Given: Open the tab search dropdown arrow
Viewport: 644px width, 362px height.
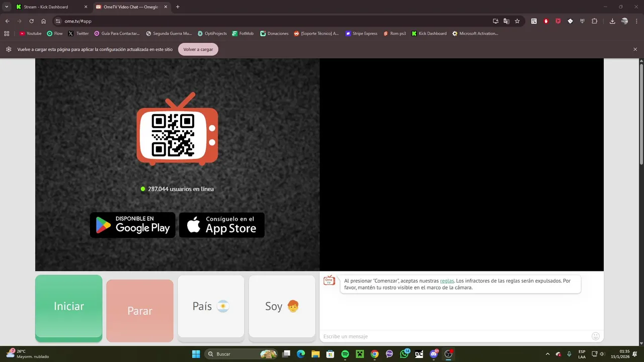Looking at the screenshot, I should 7,7.
